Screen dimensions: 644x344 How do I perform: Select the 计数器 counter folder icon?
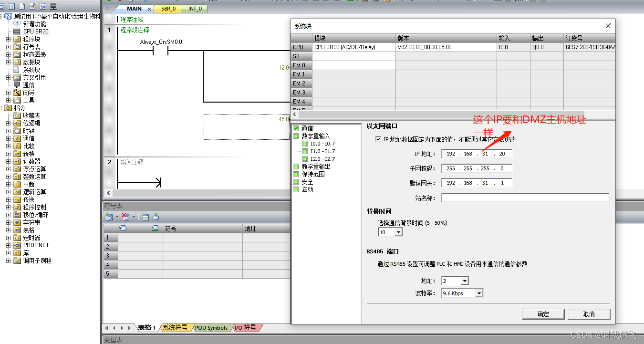(17, 161)
